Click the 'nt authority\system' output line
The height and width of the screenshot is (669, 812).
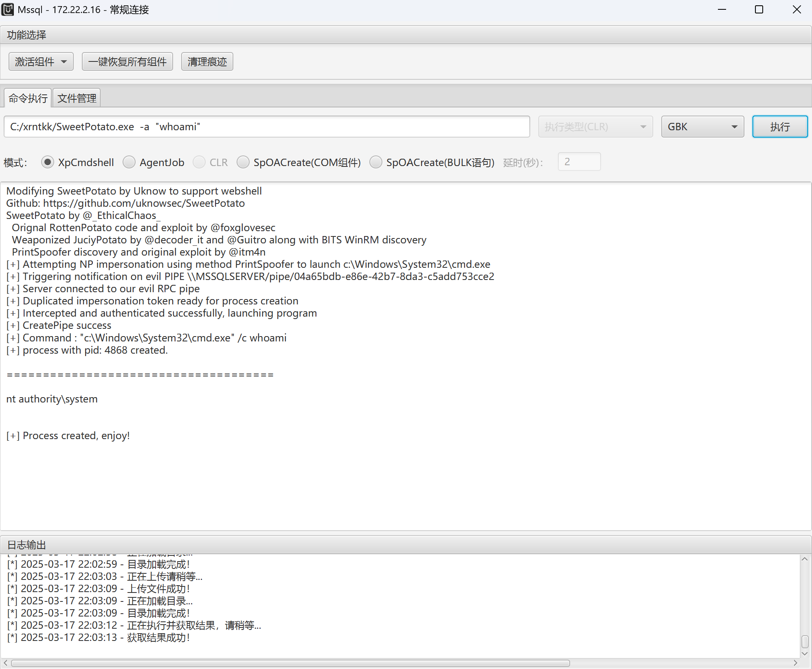(52, 399)
